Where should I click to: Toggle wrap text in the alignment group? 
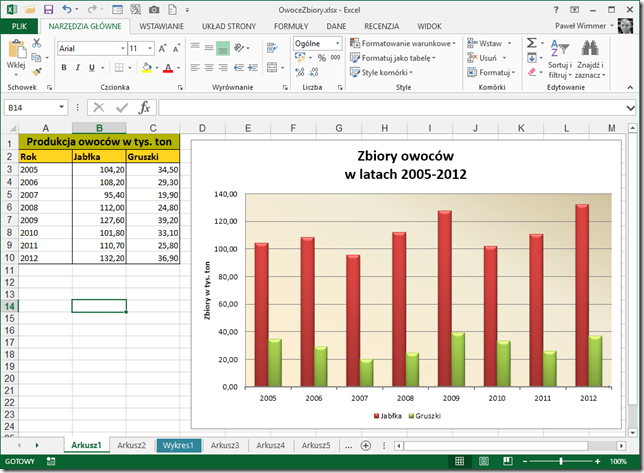[272, 48]
